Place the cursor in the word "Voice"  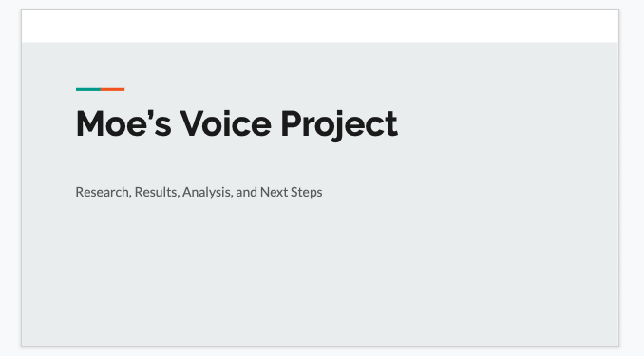pyautogui.click(x=226, y=123)
